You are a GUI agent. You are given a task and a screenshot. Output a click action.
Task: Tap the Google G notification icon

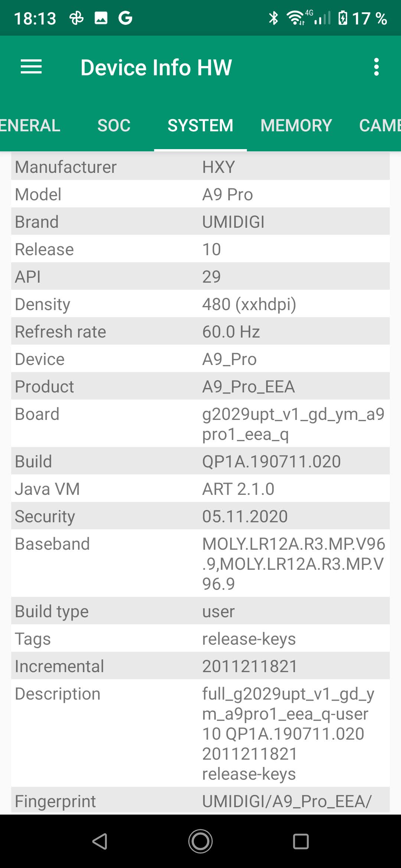tap(125, 18)
